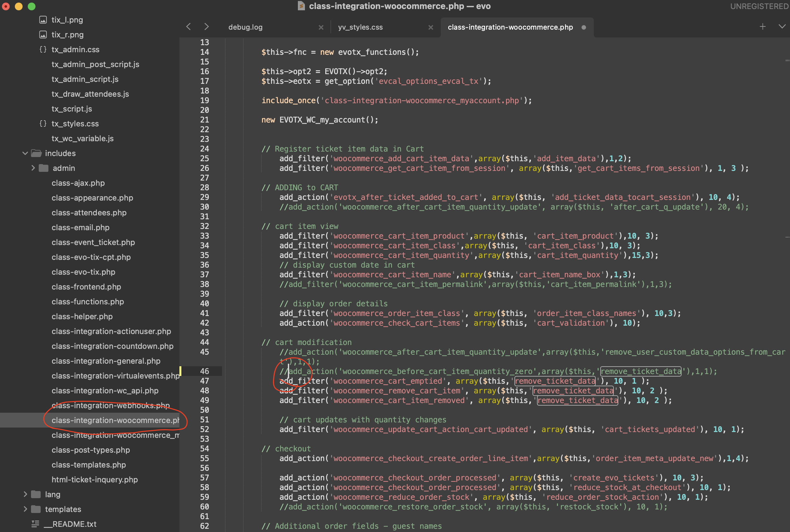Open __README.txt file
Screen dimensions: 790x532
tap(71, 524)
